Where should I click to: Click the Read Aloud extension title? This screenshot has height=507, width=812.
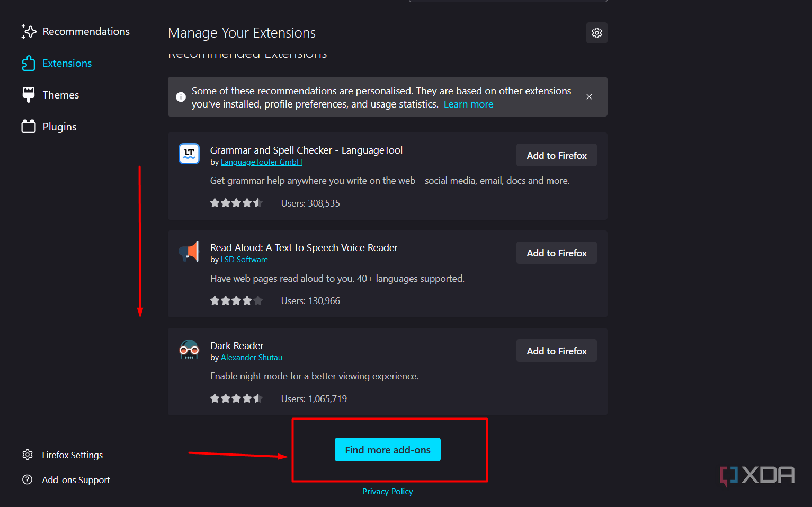pos(304,248)
